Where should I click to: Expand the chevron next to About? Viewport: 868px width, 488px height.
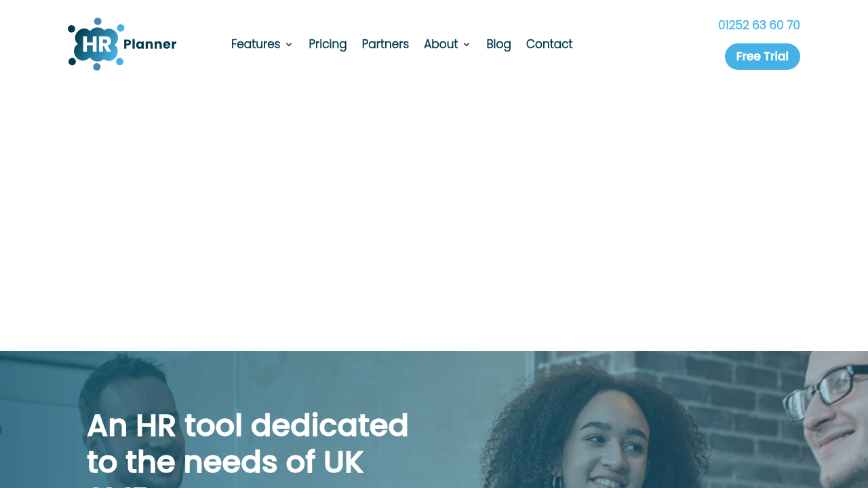(x=467, y=45)
